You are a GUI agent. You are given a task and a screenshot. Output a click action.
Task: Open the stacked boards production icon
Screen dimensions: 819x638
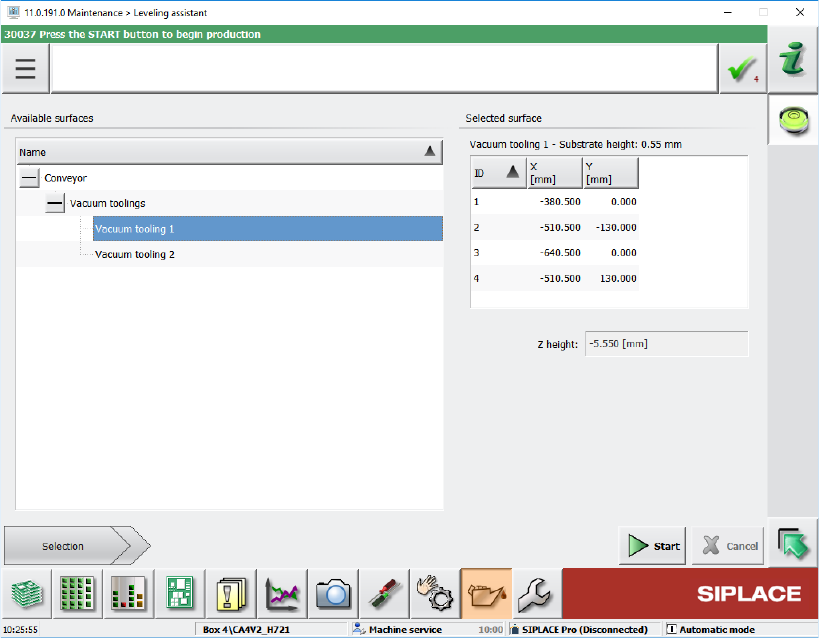pos(27,594)
